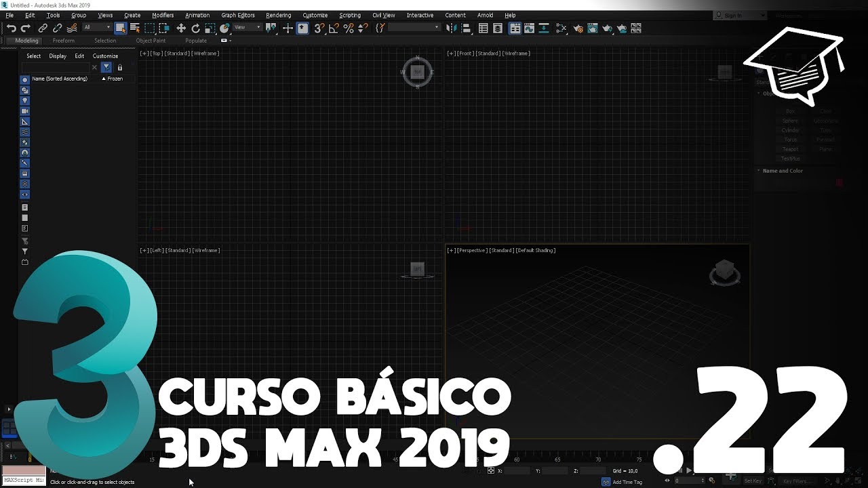Toggle the Percent Snap button
The image size is (868, 488).
pyautogui.click(x=349, y=28)
